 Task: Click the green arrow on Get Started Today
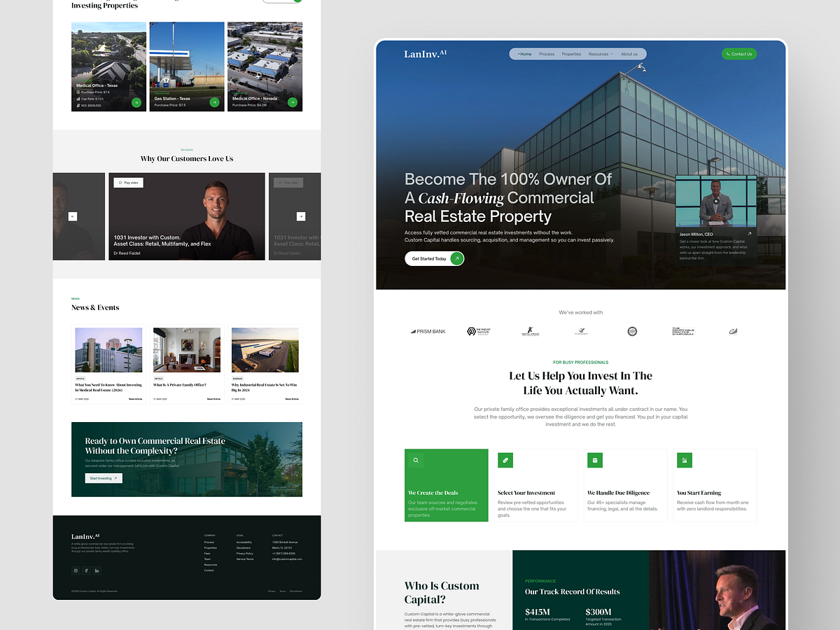click(x=456, y=258)
